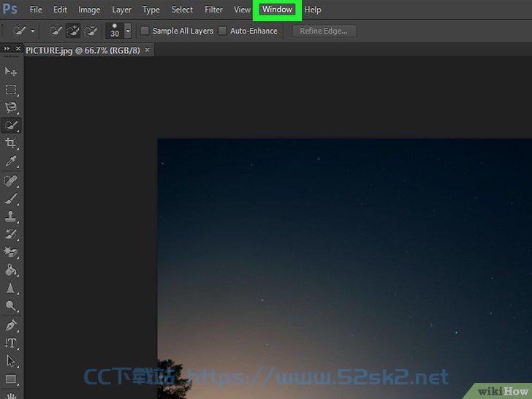The width and height of the screenshot is (532, 399).
Task: Select the Sharpen/Blur tool
Action: (x=10, y=288)
